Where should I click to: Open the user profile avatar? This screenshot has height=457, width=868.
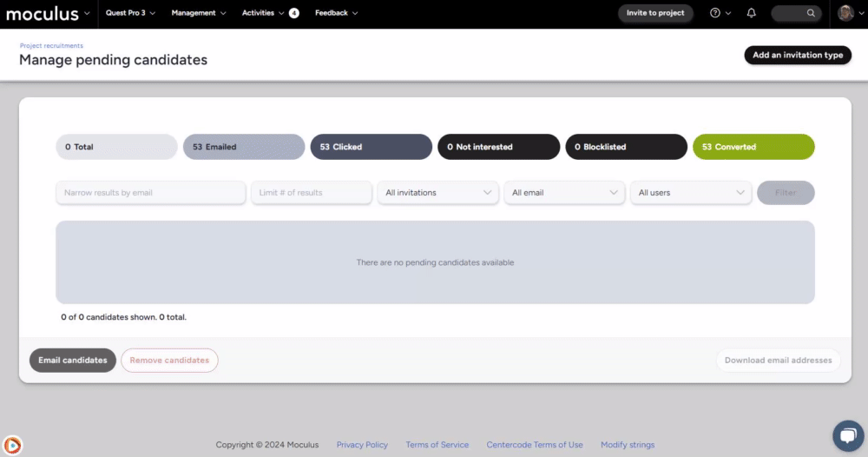point(845,13)
